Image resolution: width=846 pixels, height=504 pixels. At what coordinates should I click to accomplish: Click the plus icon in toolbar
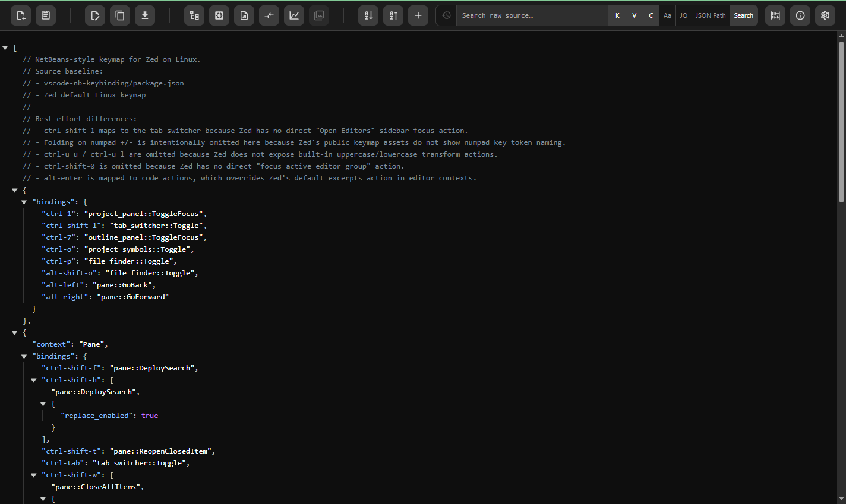point(418,16)
